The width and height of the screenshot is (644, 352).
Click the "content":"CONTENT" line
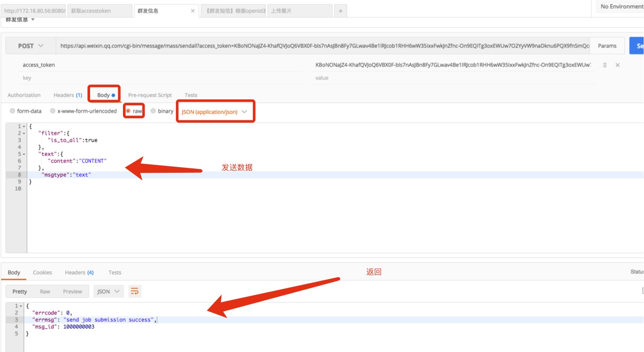77,161
